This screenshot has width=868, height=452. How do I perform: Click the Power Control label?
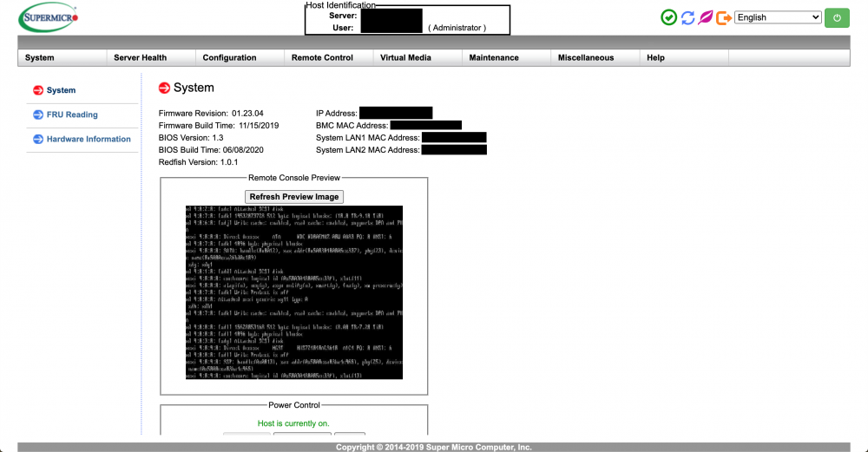click(294, 405)
